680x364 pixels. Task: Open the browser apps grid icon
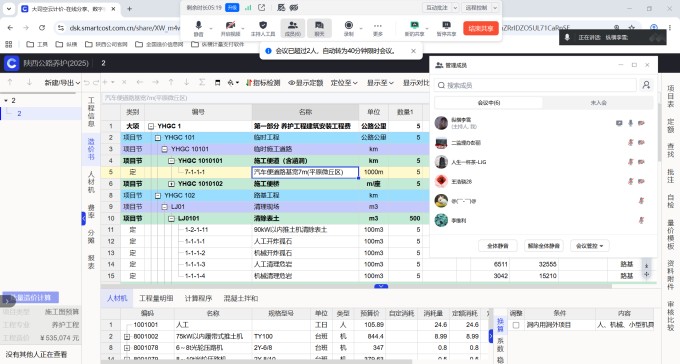(x=9, y=44)
